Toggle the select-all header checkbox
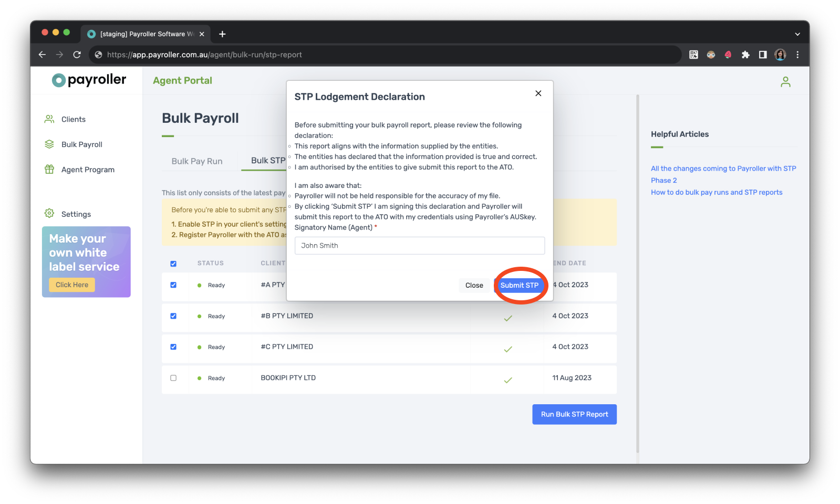The width and height of the screenshot is (840, 504). click(x=173, y=264)
